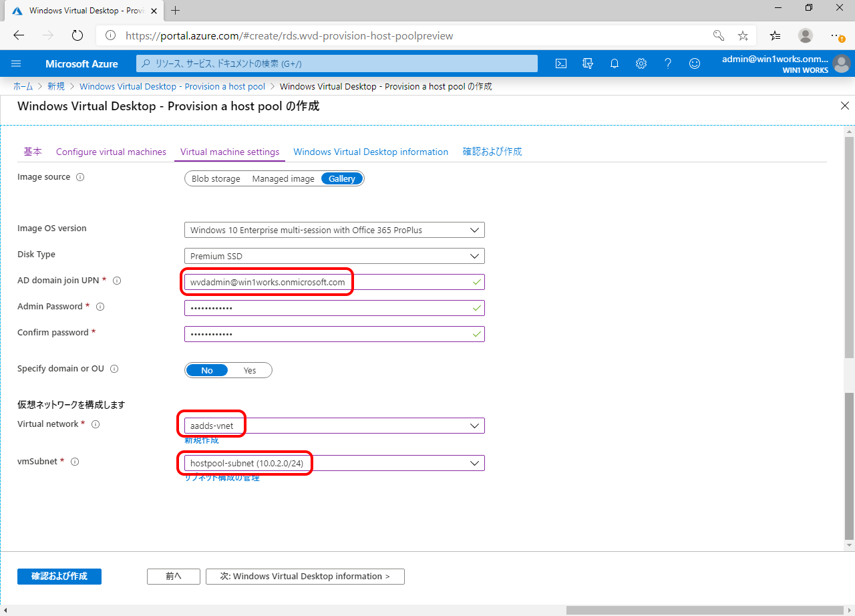
Task: Click the 新規作成 link under Virtual network
Action: 202,440
